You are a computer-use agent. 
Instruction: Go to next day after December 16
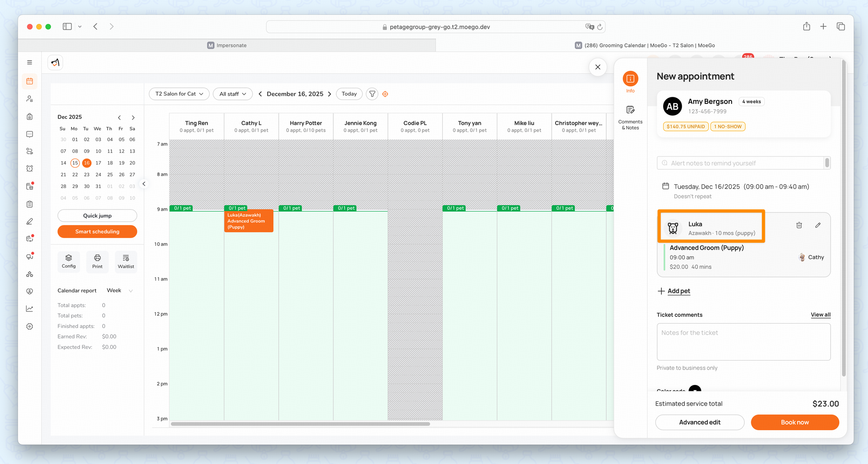[x=330, y=94]
